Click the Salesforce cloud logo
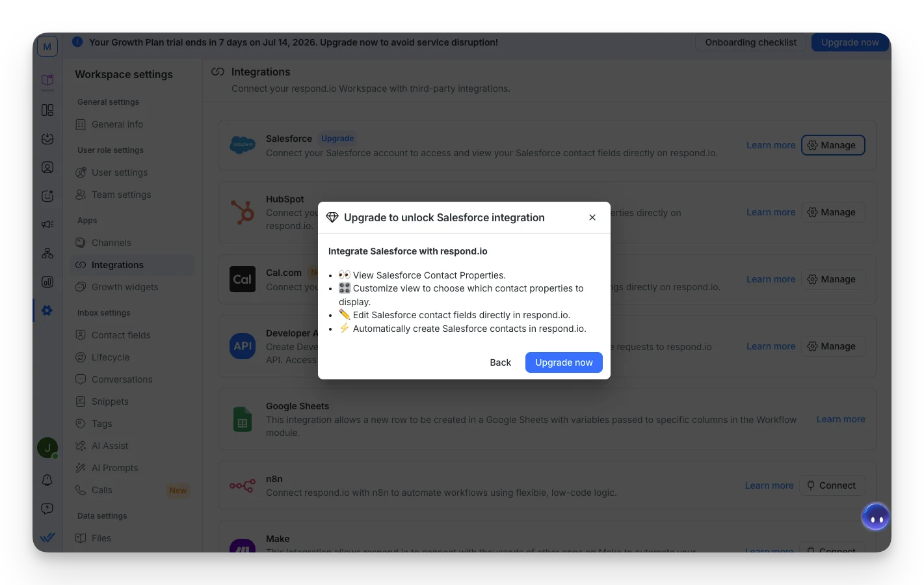Viewport: 924px width, 585px height. click(x=243, y=144)
